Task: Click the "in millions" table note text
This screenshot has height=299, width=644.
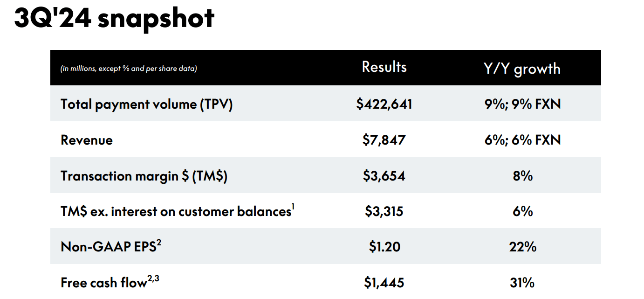Action: [129, 69]
